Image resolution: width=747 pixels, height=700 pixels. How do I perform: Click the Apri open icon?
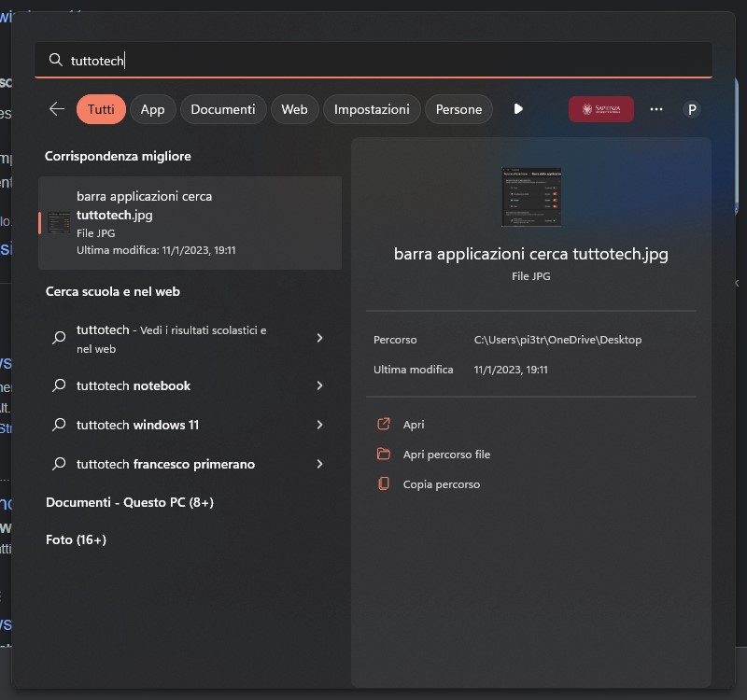383,424
